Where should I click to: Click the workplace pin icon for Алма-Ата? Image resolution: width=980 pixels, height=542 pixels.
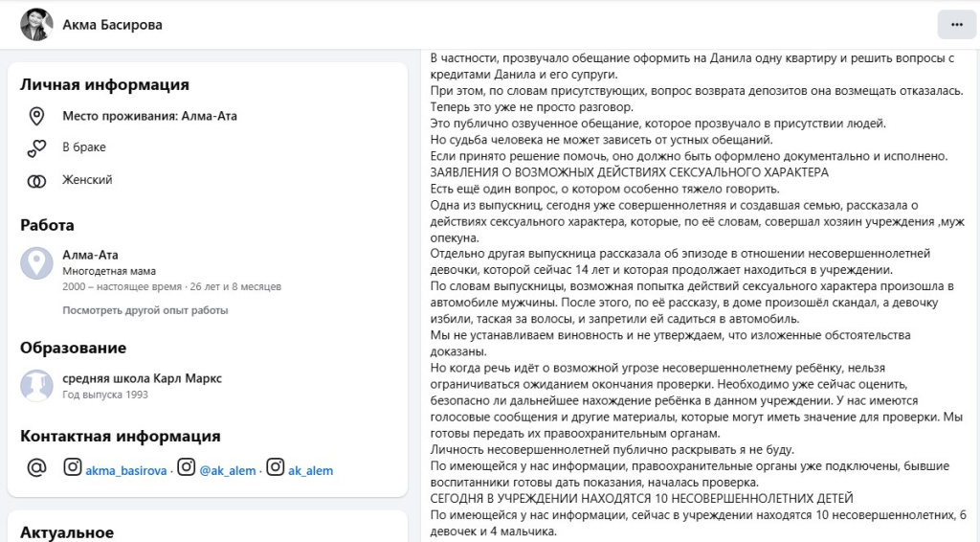pos(37,263)
